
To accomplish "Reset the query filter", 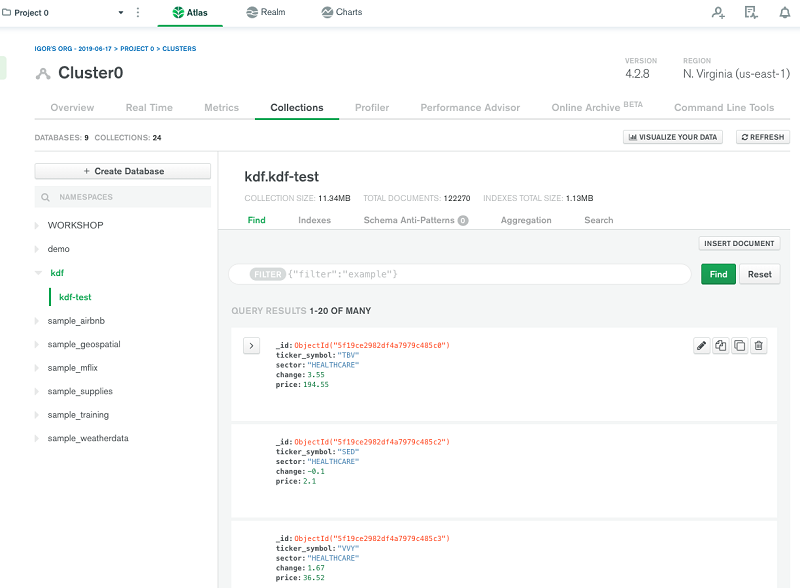I will tap(760, 274).
